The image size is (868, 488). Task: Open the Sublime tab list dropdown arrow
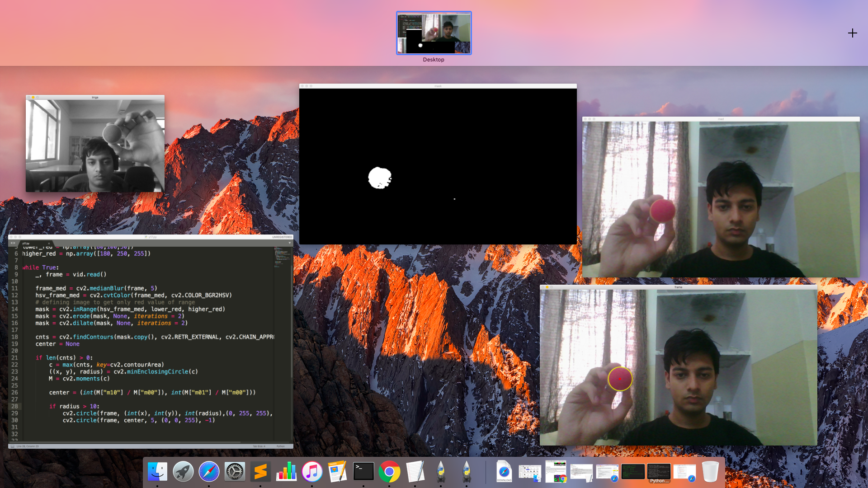pos(290,243)
